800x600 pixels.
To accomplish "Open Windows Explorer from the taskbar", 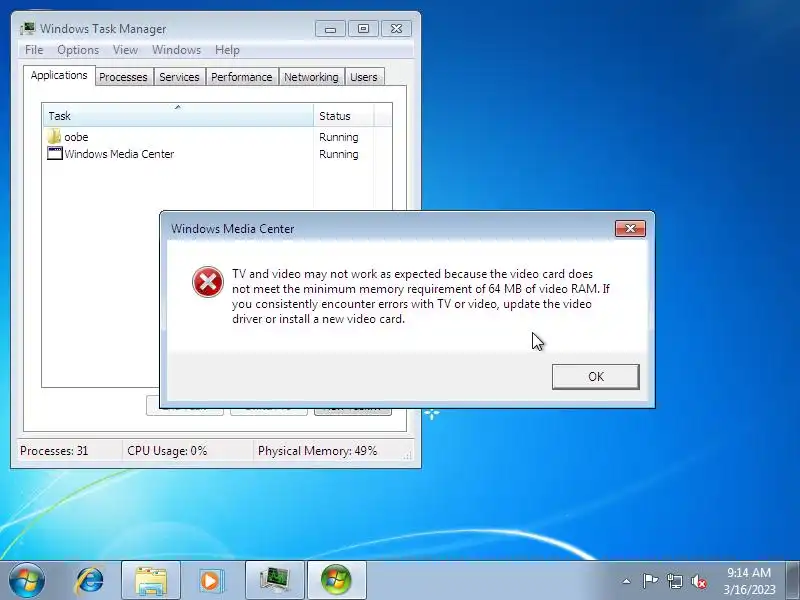I will (x=151, y=581).
